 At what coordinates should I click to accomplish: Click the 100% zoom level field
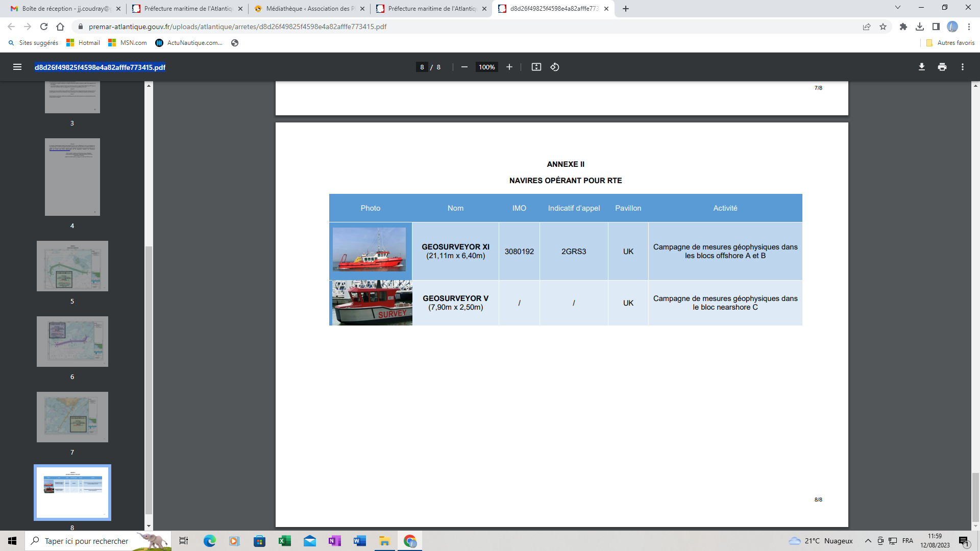pyautogui.click(x=486, y=67)
